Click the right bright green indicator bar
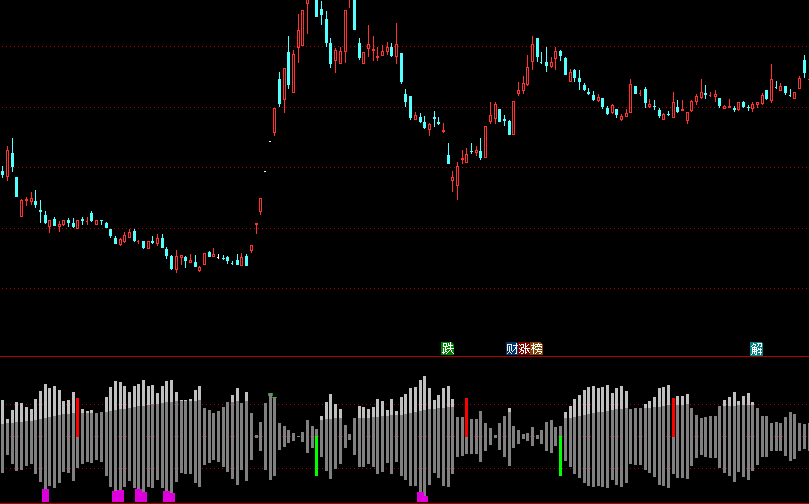This screenshot has width=809, height=504. point(560,455)
